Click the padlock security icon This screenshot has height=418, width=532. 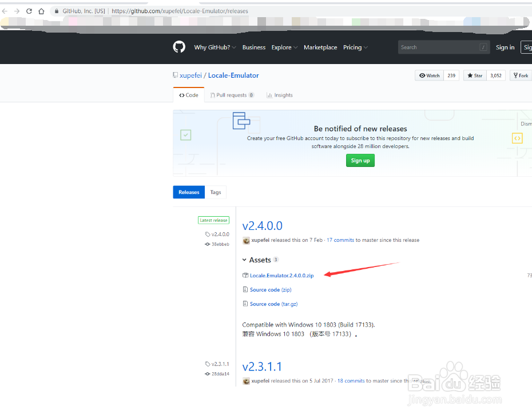click(x=57, y=11)
